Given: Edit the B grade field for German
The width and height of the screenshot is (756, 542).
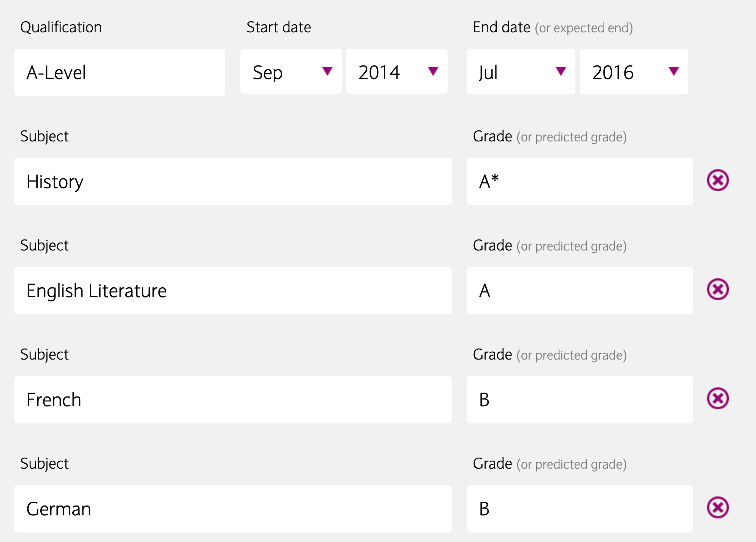Looking at the screenshot, I should pyautogui.click(x=580, y=509).
